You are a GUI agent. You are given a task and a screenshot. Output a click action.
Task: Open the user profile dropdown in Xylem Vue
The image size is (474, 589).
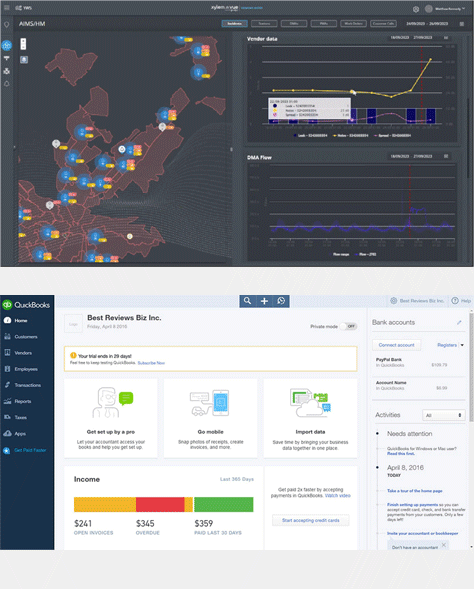(x=446, y=9)
